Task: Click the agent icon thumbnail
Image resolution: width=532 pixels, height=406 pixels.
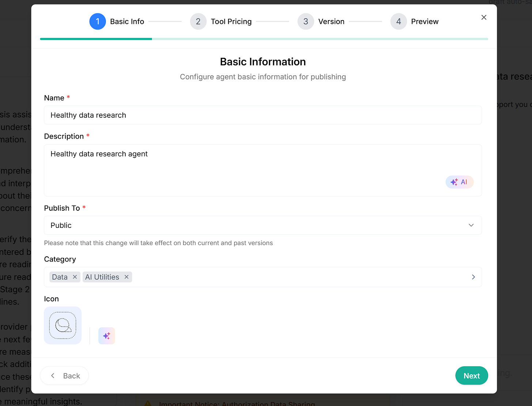Action: point(63,325)
